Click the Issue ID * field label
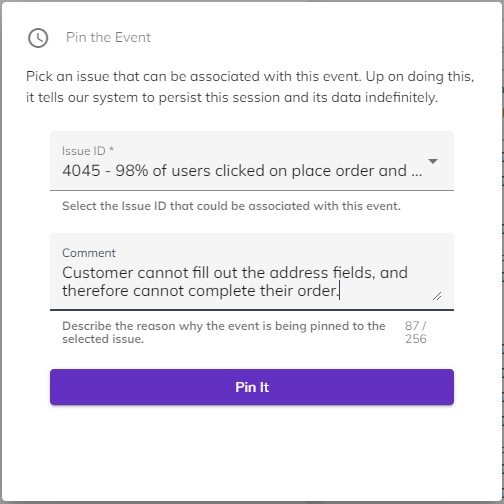This screenshot has height=504, width=504. click(x=88, y=151)
